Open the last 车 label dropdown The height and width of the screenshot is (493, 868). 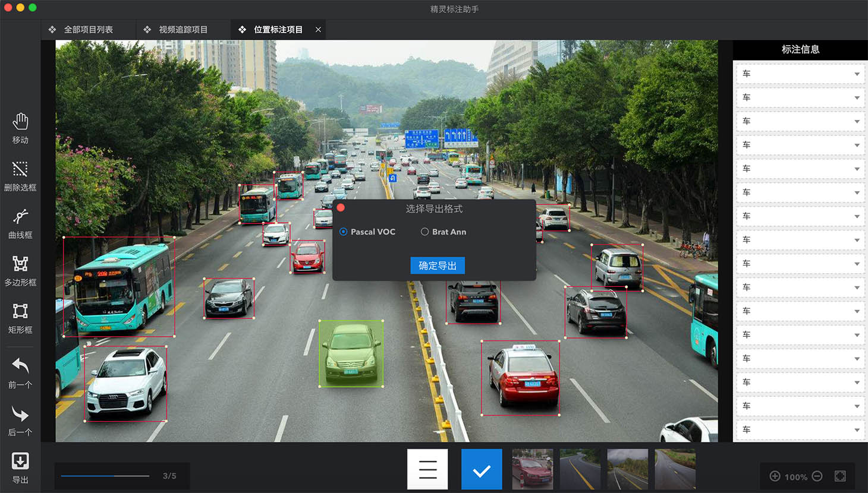click(857, 430)
